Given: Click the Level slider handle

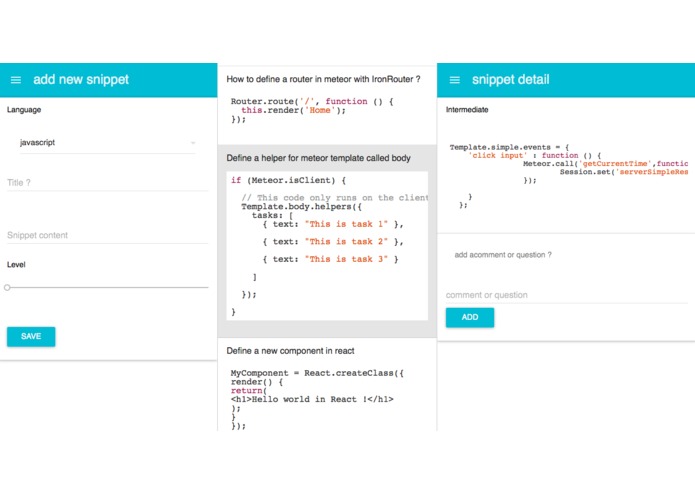Looking at the screenshot, I should (7, 288).
